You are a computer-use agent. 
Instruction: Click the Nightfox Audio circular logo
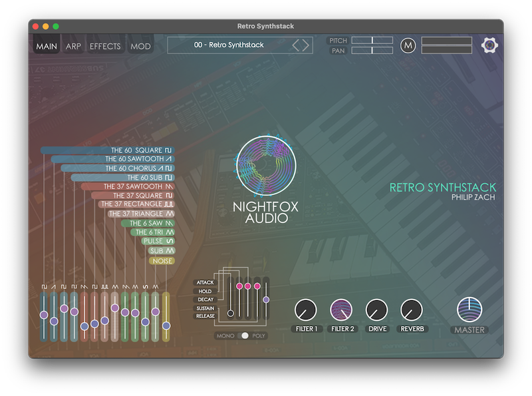pos(266,166)
